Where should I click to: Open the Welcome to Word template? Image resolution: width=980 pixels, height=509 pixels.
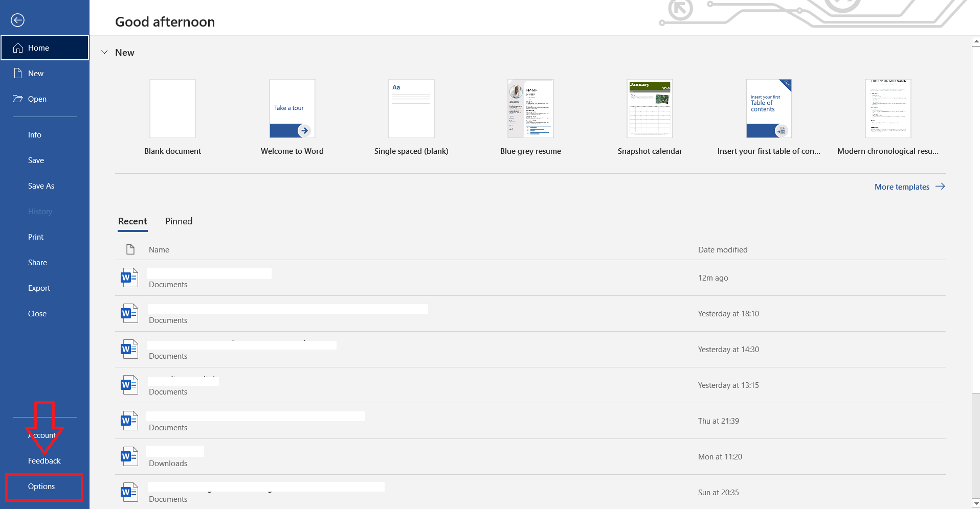pyautogui.click(x=292, y=118)
